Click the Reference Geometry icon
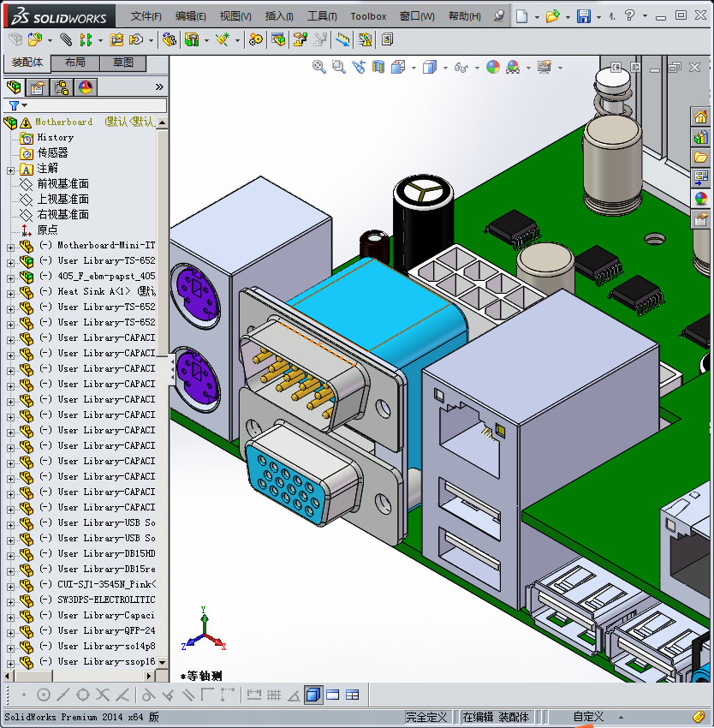714x728 pixels. 223,40
